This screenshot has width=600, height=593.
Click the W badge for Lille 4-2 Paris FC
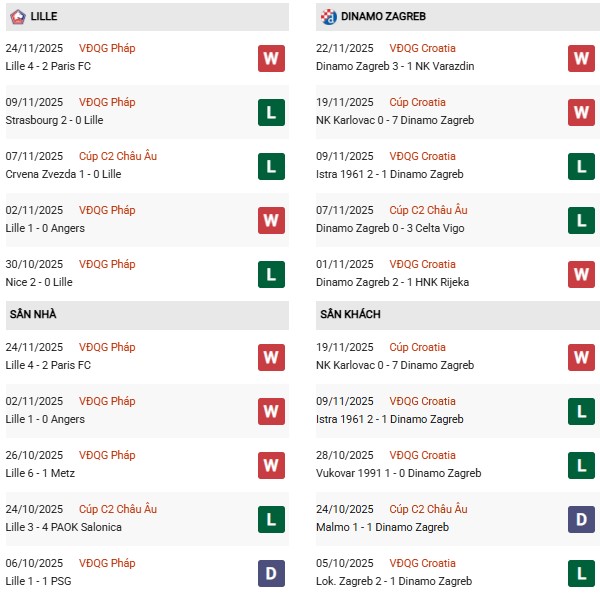click(x=270, y=58)
